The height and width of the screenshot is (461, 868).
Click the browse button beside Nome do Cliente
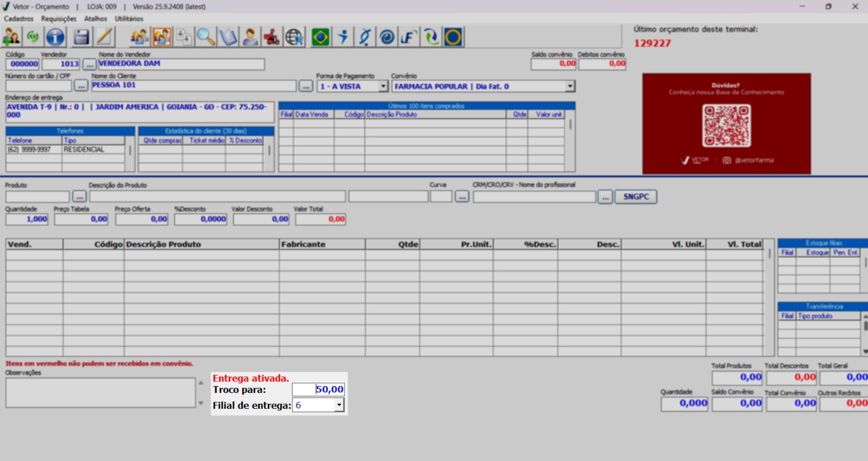pyautogui.click(x=306, y=86)
